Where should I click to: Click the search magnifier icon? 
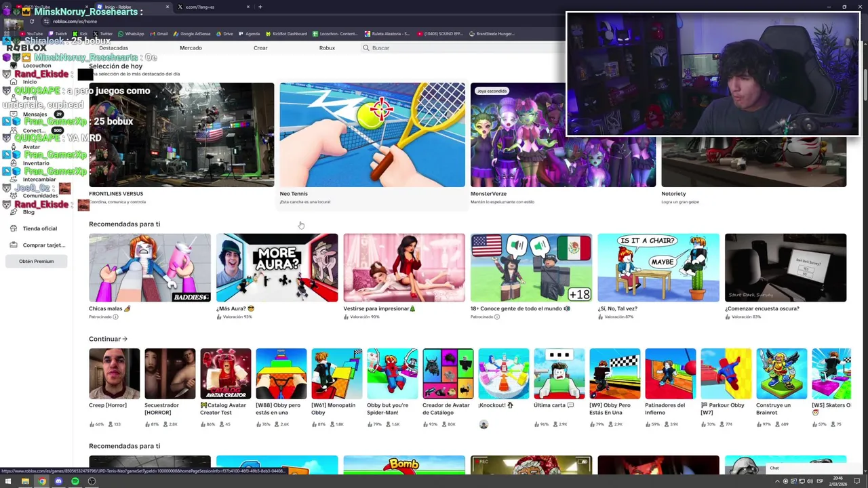[x=366, y=48]
